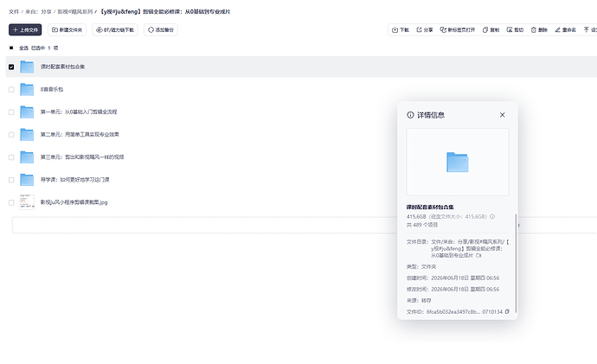Open the folder in new tab (新标签页打开)
This screenshot has width=597, height=364.
pos(458,29)
